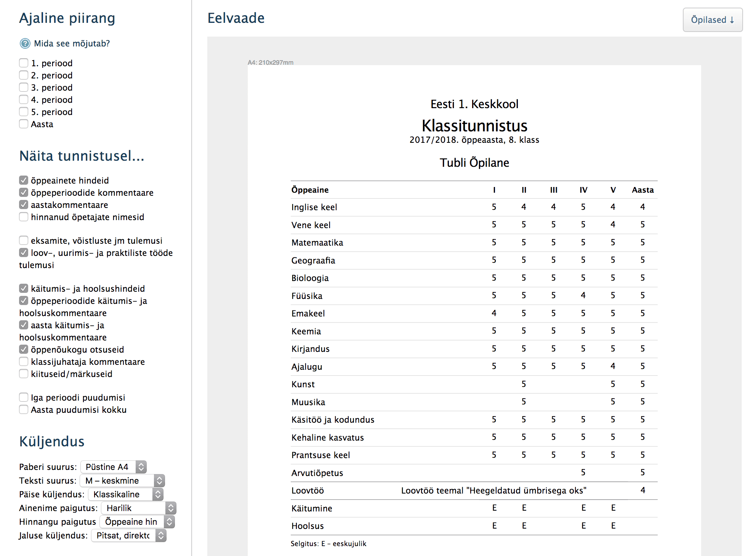Open the 'Mida see mõjutab?' link
Screen dimensions: 756x556
[x=72, y=43]
